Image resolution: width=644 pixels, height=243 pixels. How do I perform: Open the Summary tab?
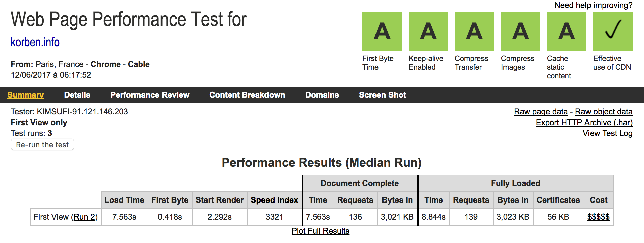tap(26, 95)
